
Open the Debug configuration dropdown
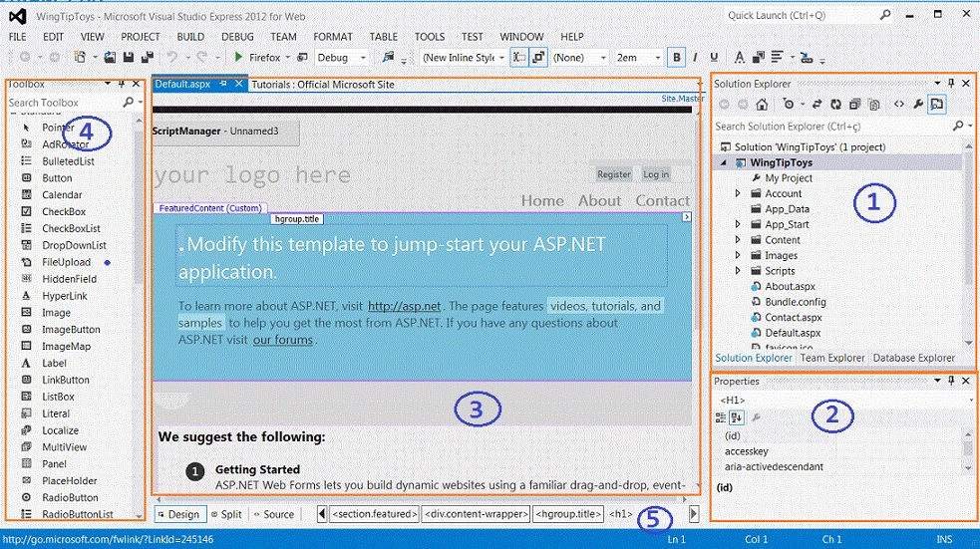tap(363, 58)
